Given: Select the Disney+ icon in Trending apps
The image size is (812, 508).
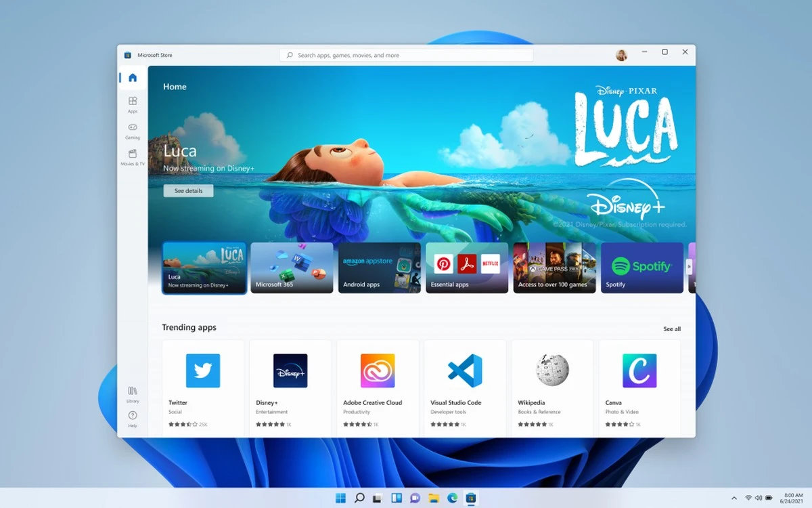Looking at the screenshot, I should pyautogui.click(x=290, y=371).
